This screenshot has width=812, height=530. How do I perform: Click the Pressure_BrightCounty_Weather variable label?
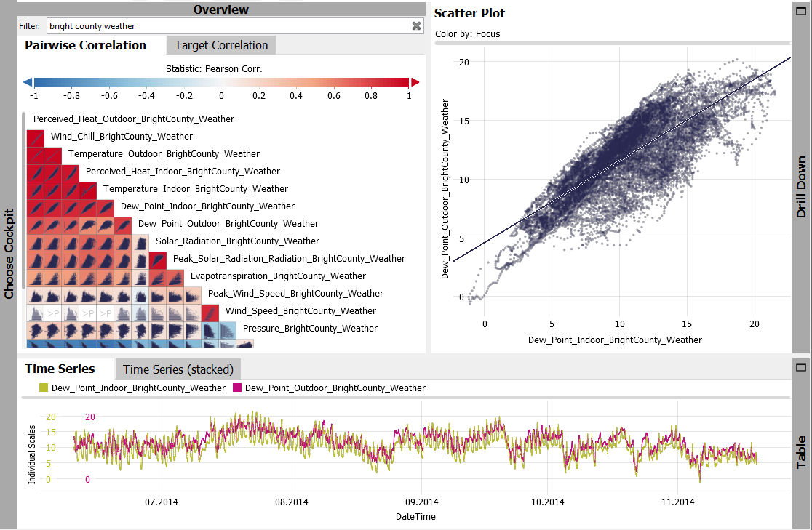(x=310, y=329)
